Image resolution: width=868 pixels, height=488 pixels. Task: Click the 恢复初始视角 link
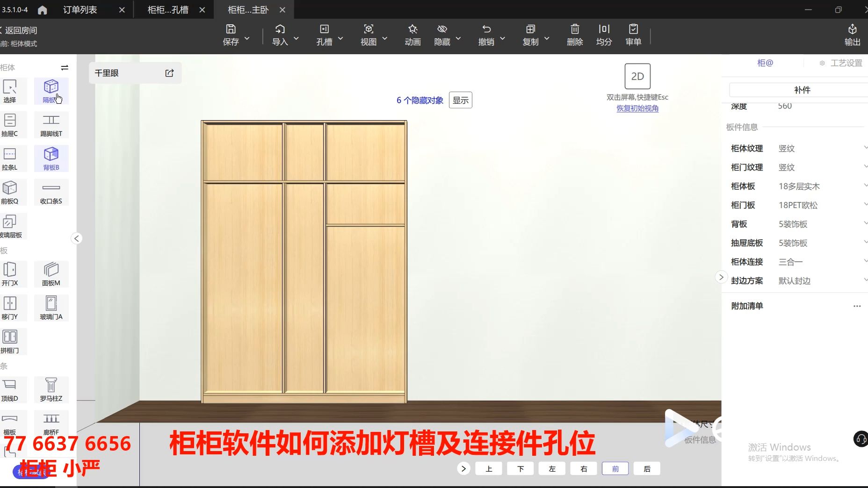[x=637, y=108]
